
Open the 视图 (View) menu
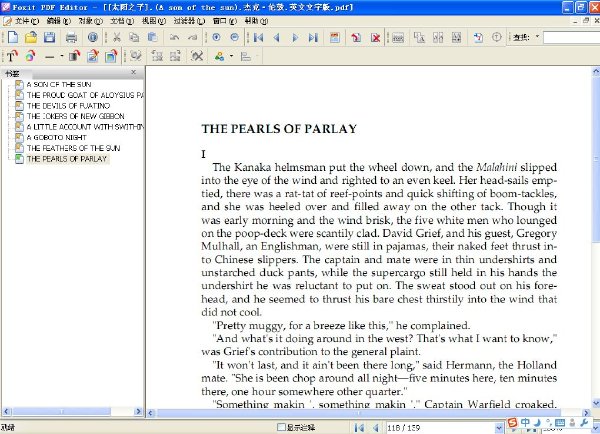click(153, 21)
